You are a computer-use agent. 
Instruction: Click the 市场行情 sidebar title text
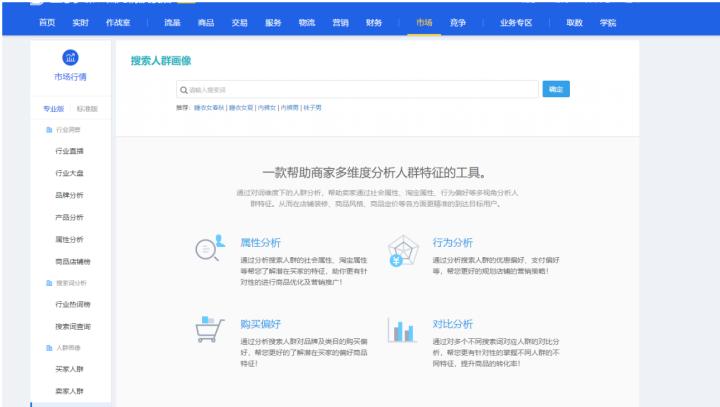click(x=70, y=77)
